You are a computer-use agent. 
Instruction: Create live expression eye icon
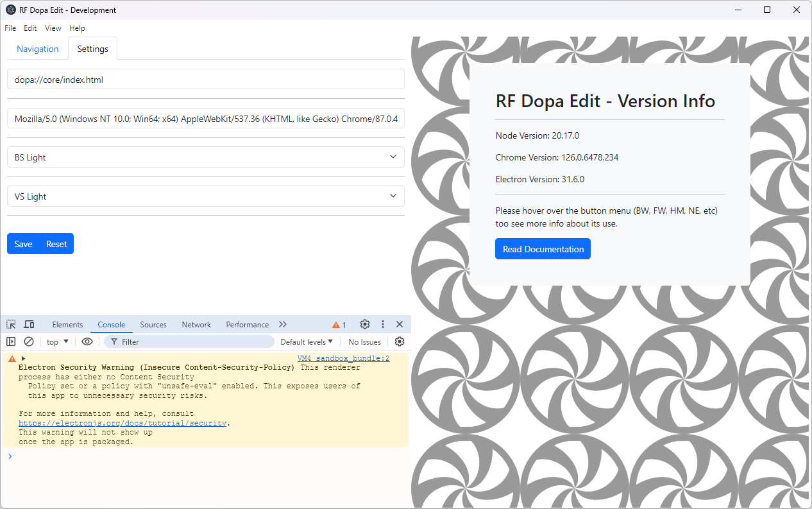coord(87,342)
